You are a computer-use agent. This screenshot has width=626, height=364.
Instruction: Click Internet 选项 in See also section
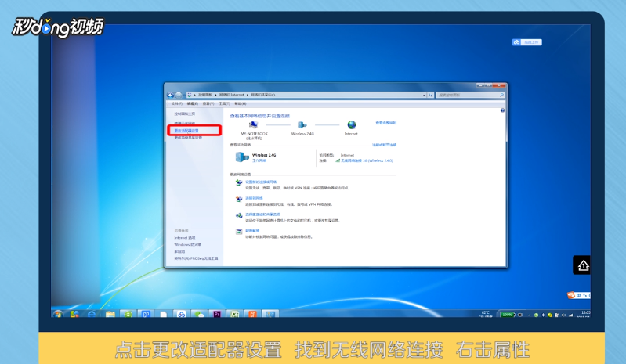point(184,238)
